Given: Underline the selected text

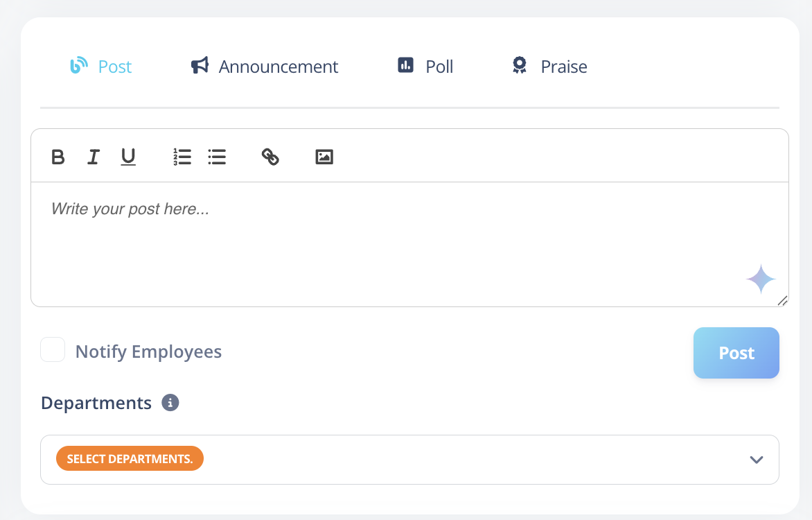Looking at the screenshot, I should [128, 157].
